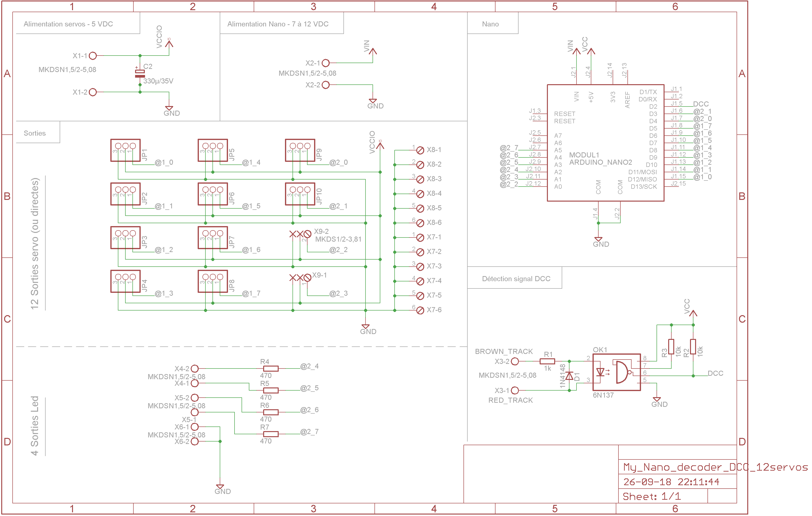Click the X3-2 BROWN_TRACK terminal circle

515,361
